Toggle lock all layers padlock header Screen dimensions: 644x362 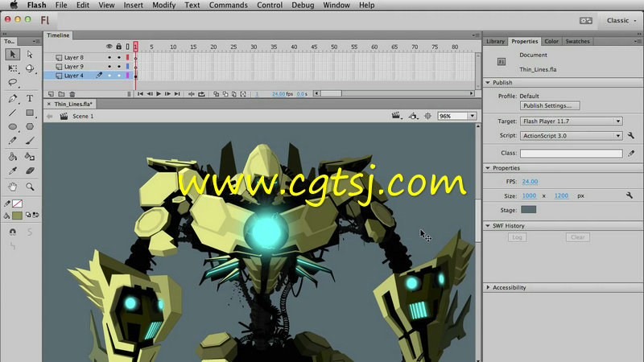click(x=118, y=47)
